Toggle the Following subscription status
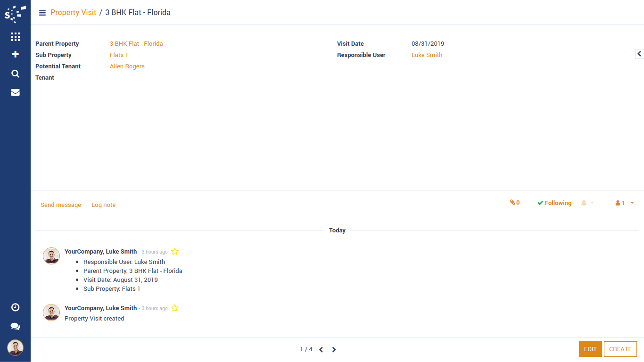The width and height of the screenshot is (644, 362). pyautogui.click(x=554, y=203)
